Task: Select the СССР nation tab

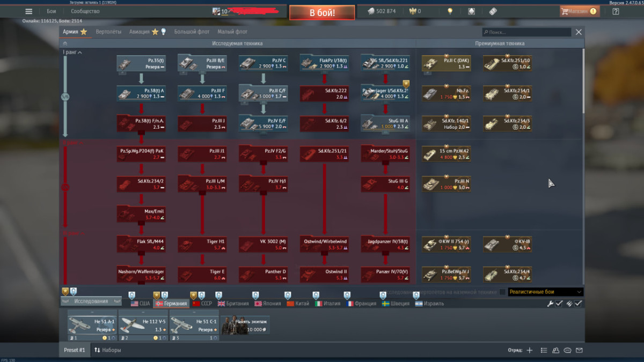Action: 202,304
